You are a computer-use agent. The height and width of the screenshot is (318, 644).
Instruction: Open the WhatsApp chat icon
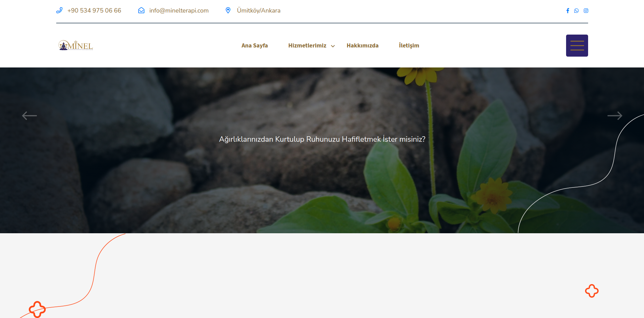pyautogui.click(x=577, y=11)
